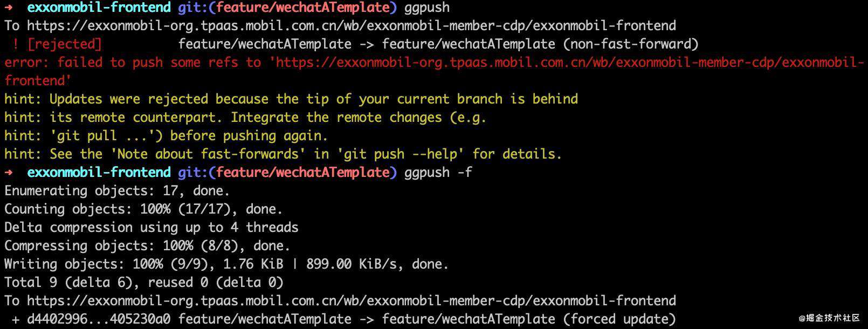
Task: Click the second exxonmobil-frontend directory name in prompt
Action: 99,173
